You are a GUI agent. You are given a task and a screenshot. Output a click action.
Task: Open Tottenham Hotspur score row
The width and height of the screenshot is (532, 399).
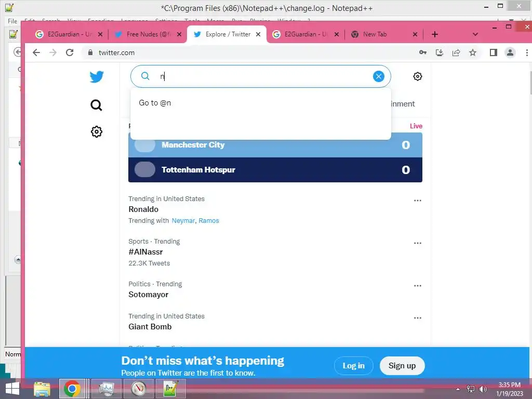(x=275, y=170)
